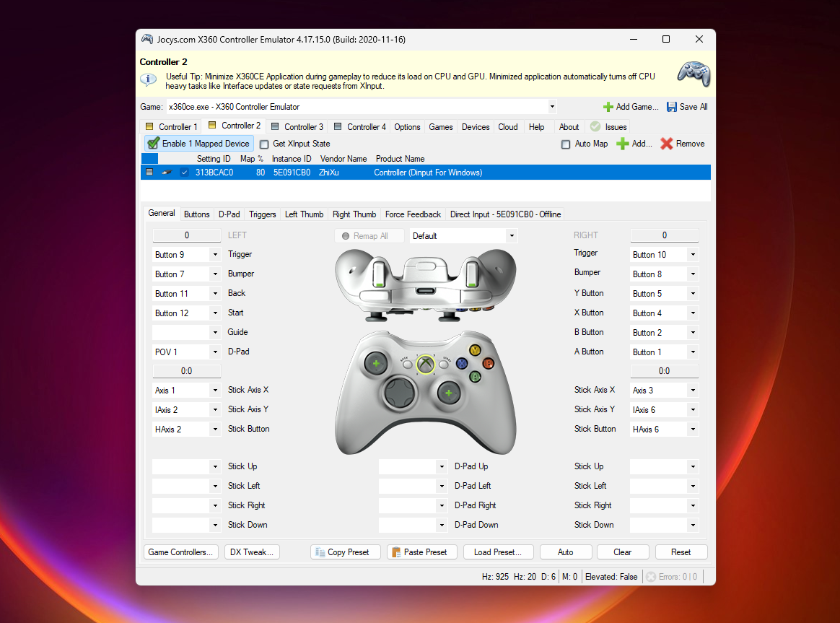The height and width of the screenshot is (623, 840).
Task: Switch to the Buttons sub-tab
Action: click(196, 214)
